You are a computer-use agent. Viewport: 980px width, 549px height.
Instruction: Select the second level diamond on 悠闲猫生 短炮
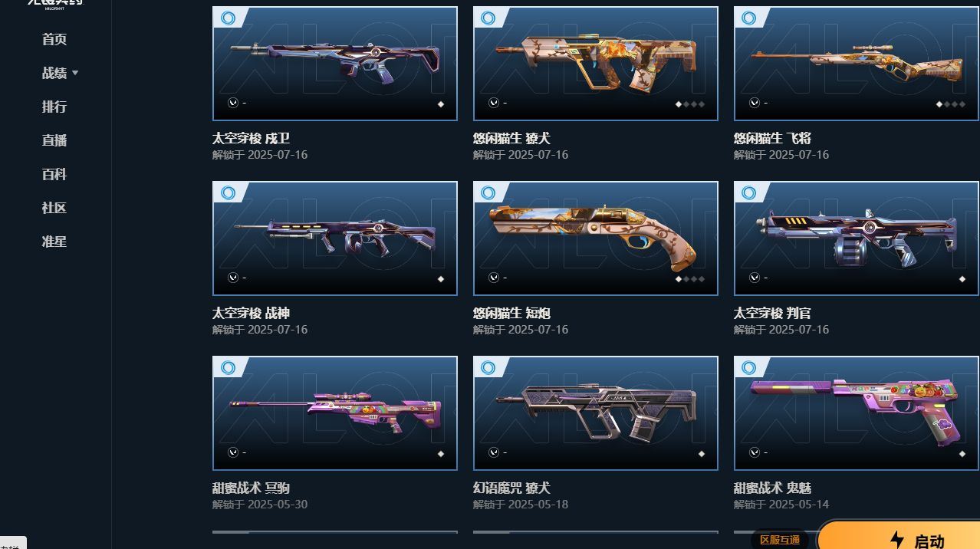click(x=686, y=279)
